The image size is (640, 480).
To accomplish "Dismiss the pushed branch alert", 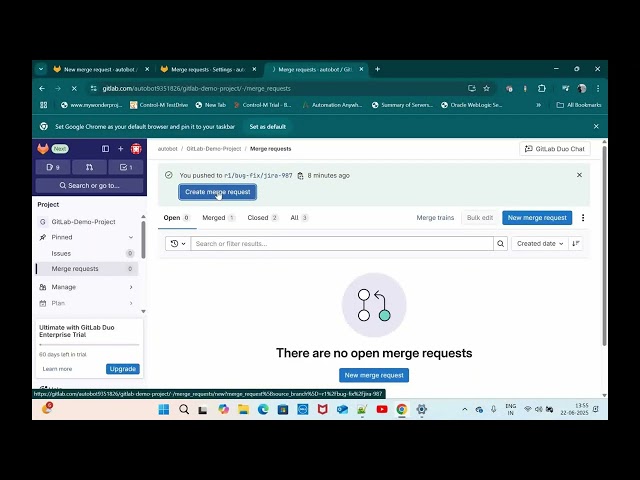I will 579,175.
